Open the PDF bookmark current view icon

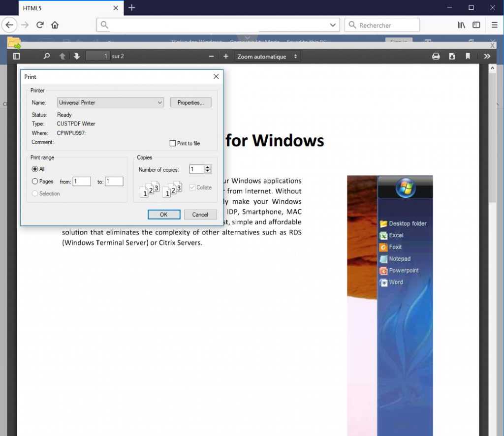[x=468, y=56]
